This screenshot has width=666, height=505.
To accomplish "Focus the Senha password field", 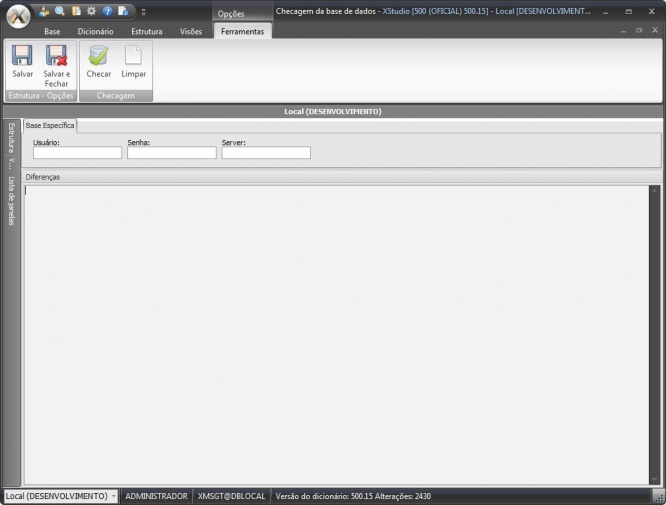I will pos(171,153).
